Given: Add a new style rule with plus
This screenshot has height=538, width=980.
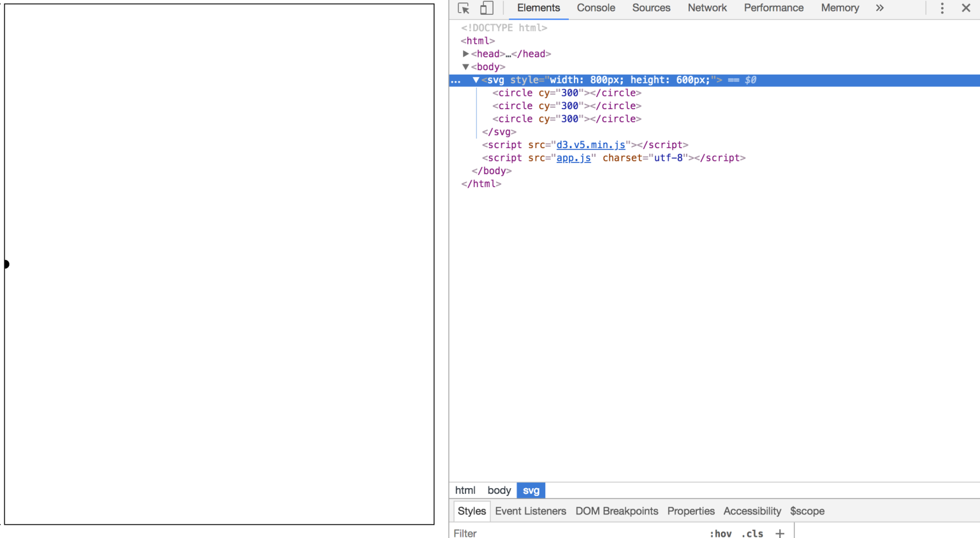Looking at the screenshot, I should point(780,533).
